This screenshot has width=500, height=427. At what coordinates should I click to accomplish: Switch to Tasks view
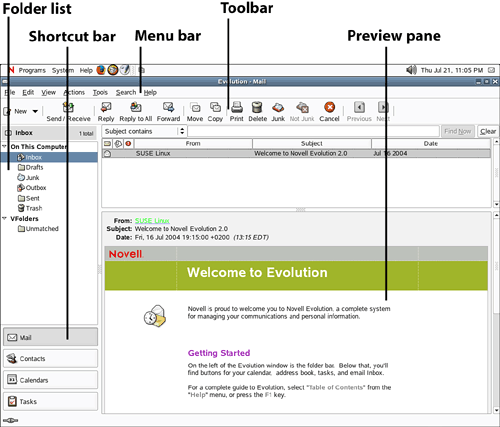(x=50, y=401)
